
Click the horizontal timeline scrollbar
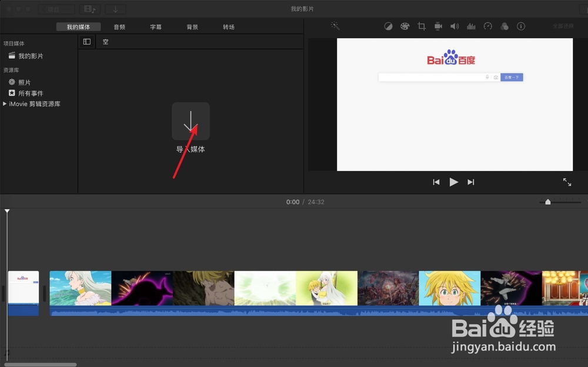41,365
